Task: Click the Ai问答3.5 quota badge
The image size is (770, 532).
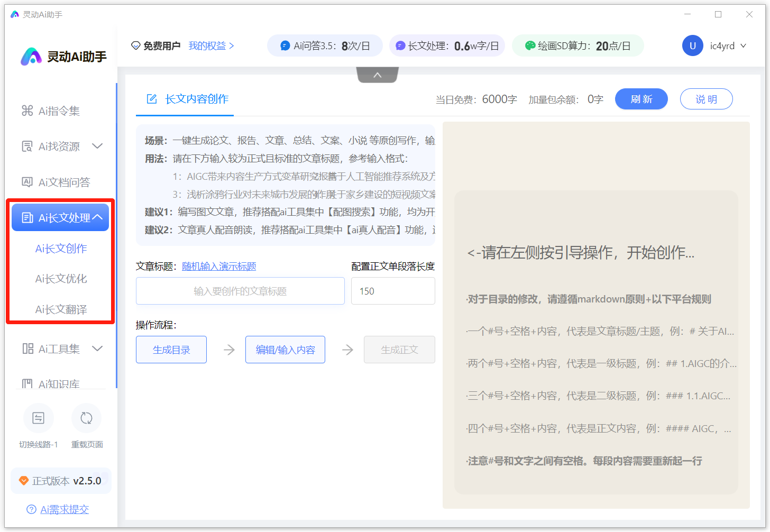Action: 325,46
